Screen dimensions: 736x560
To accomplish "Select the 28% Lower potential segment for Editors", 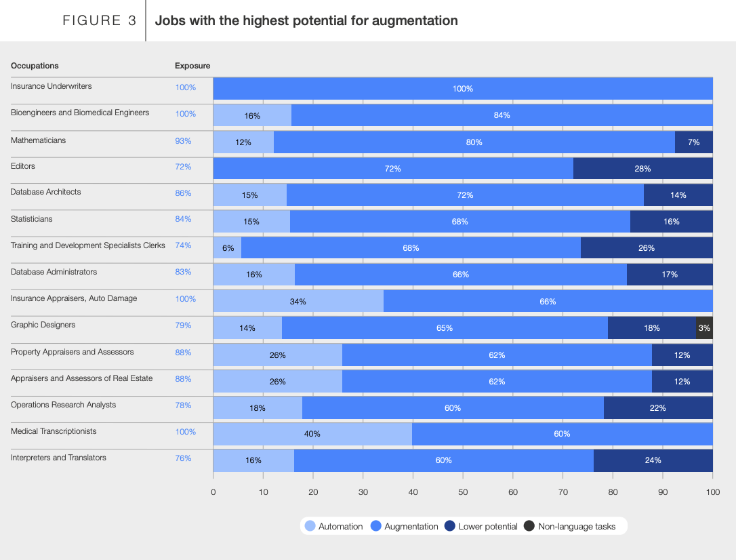I will pos(642,168).
